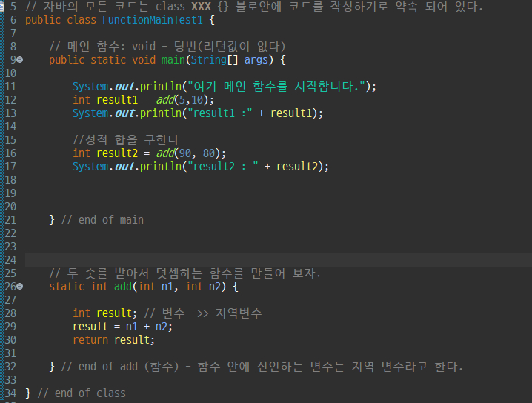Image resolution: width=532 pixels, height=403 pixels.
Task: Click the comment on line 5 about class XXX
Action: pyautogui.click(x=254, y=7)
